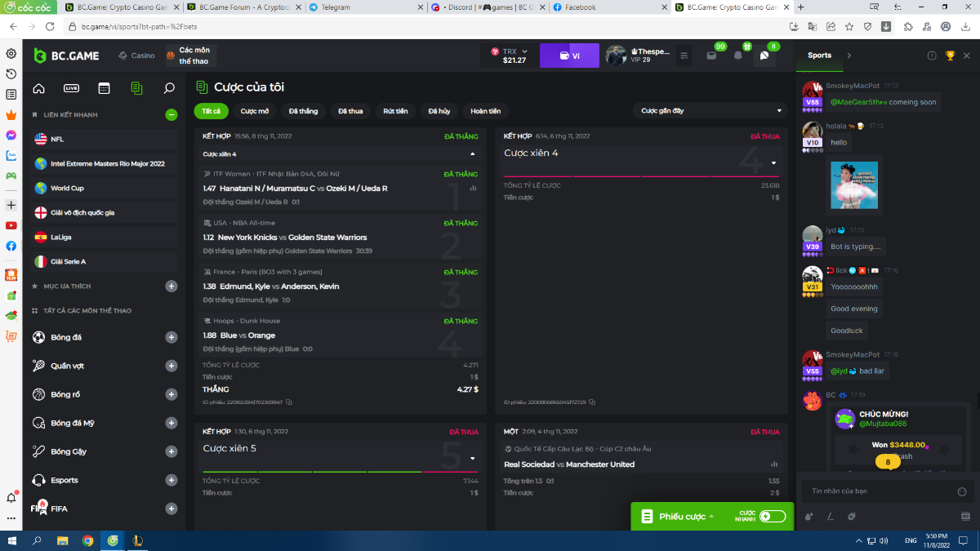Expand the lost Cược xiên 4 bet
Viewport: 980px width, 551px height.
point(773,162)
